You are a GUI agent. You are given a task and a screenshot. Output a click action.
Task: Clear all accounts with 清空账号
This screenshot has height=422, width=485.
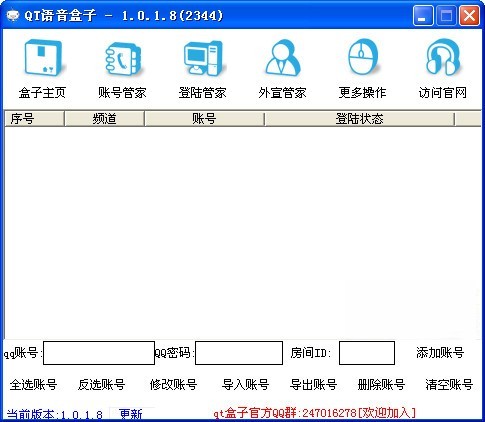449,384
